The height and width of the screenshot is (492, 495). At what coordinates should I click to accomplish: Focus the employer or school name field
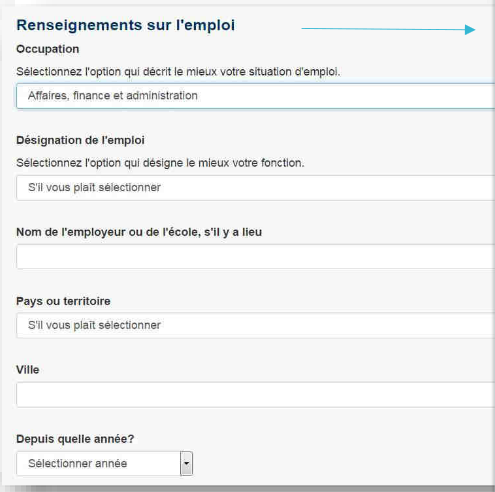[256, 256]
